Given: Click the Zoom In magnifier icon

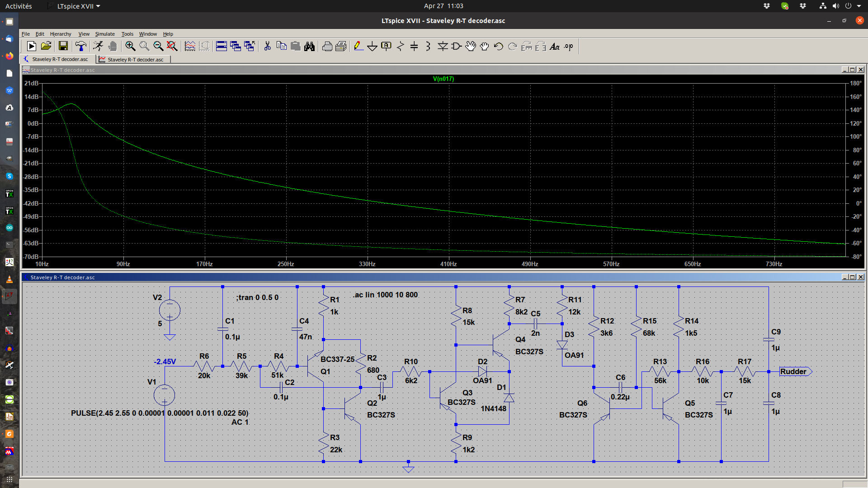Looking at the screenshot, I should tap(130, 46).
